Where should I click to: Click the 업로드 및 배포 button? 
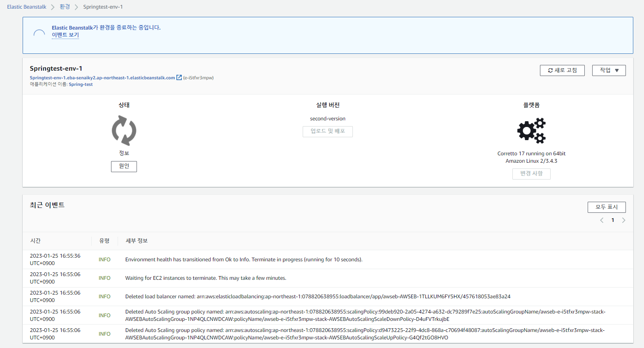pos(327,131)
